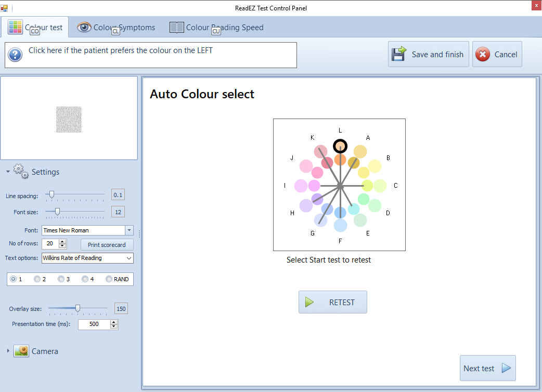Viewport: 542px width, 392px height.
Task: Click the Overlay size slider handle
Action: (78, 308)
